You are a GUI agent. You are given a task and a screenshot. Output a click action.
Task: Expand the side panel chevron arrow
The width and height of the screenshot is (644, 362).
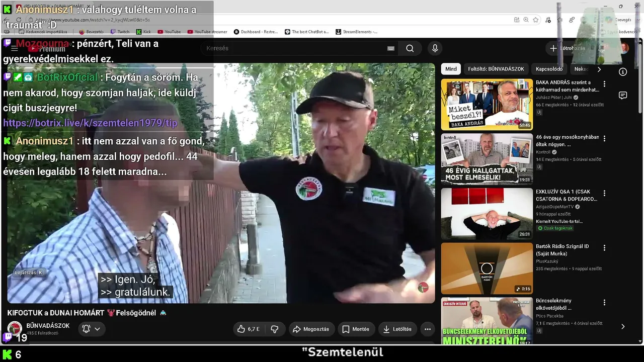[x=623, y=327]
